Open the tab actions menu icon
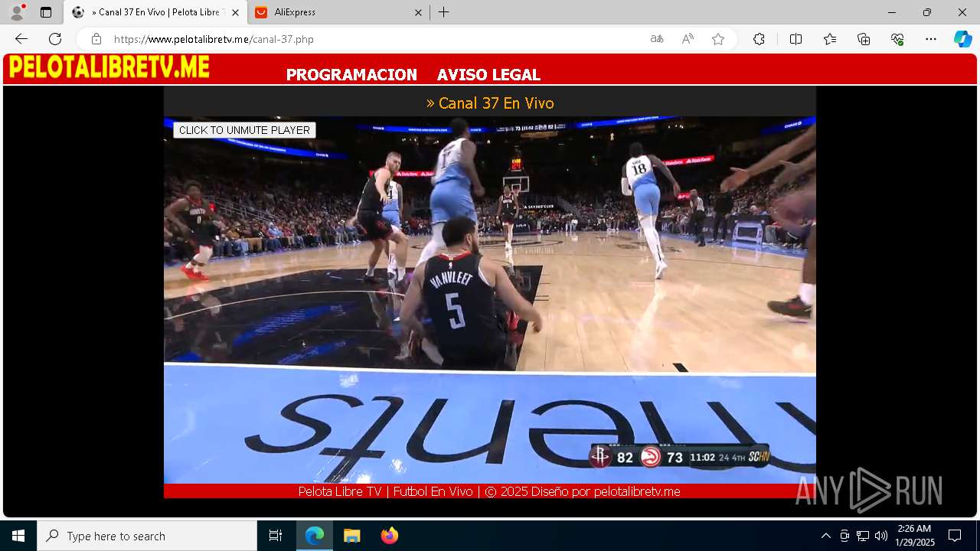The height and width of the screenshot is (551, 980). click(x=46, y=12)
